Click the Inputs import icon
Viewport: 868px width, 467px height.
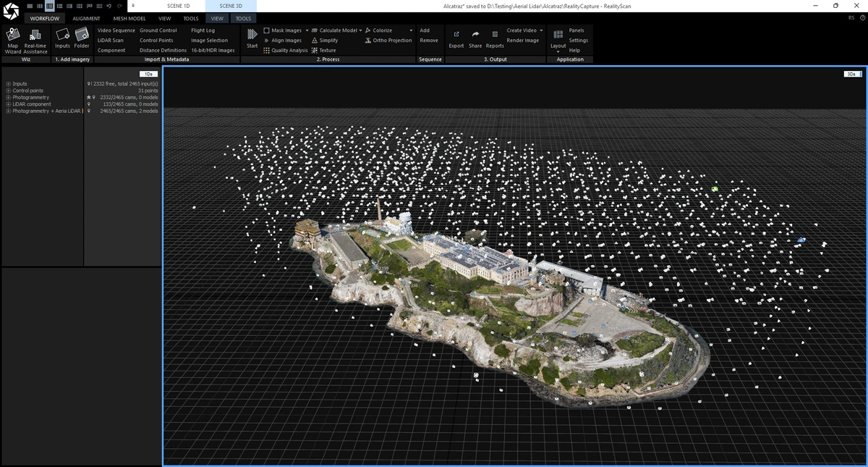[x=62, y=38]
